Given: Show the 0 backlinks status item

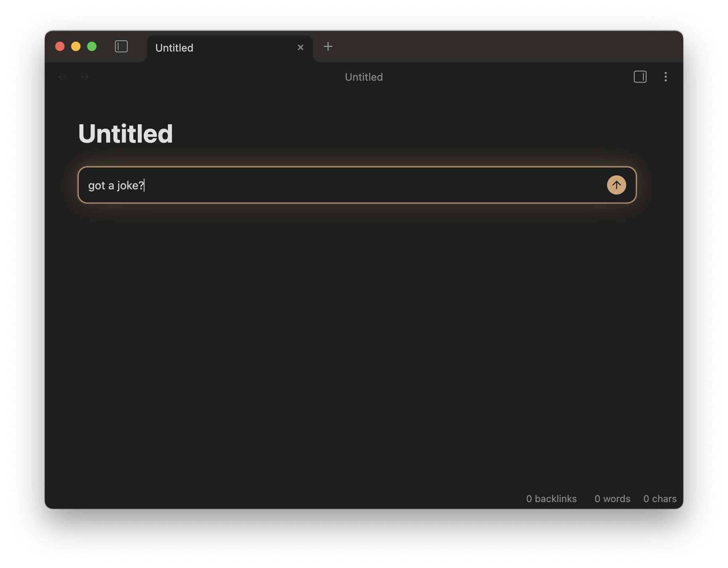Looking at the screenshot, I should [551, 499].
